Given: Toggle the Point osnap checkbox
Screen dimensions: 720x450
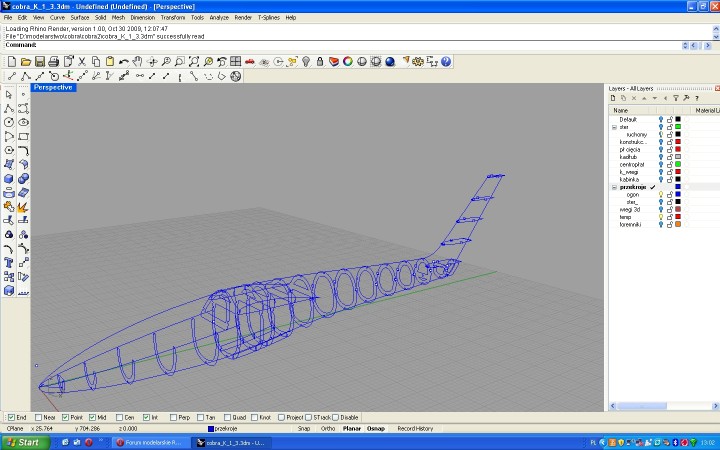Looking at the screenshot, I should click(66, 417).
